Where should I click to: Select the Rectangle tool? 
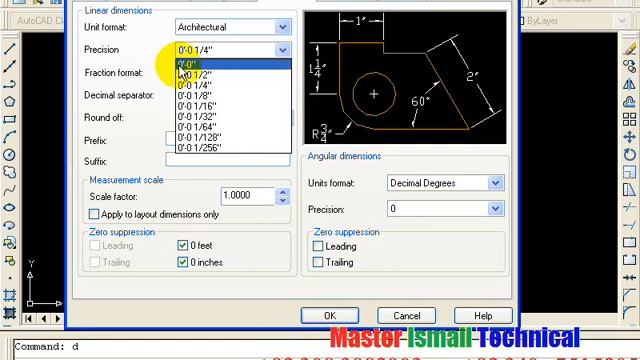click(x=9, y=119)
